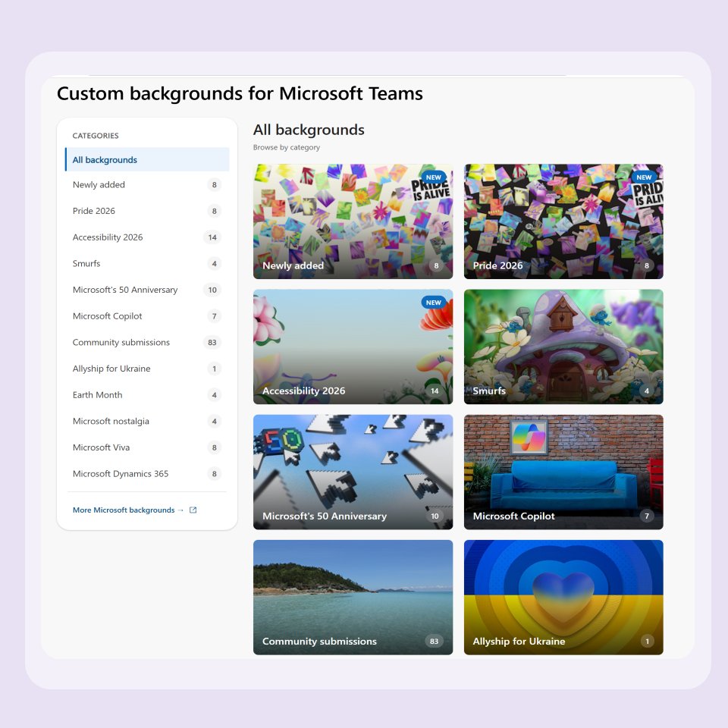The image size is (728, 728).
Task: Click the 10 badge on Microsoft's 50 Anniversary tile
Action: [435, 516]
